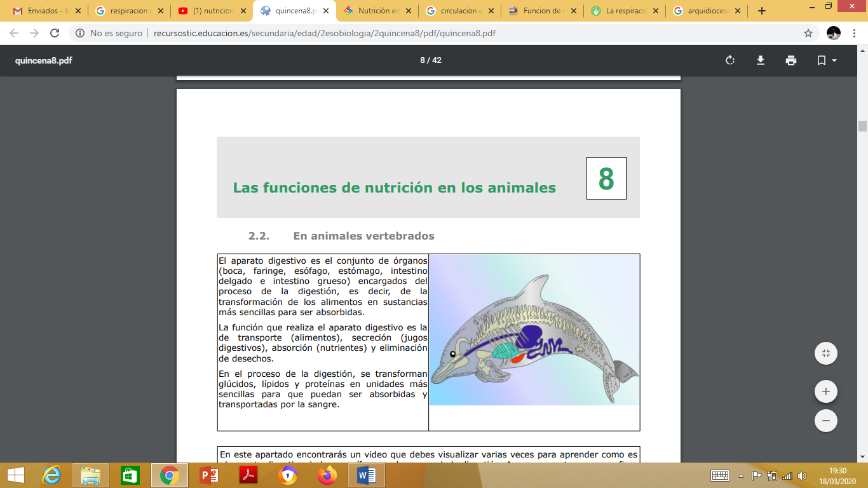Reload the current page
The image size is (868, 488).
pyautogui.click(x=55, y=33)
